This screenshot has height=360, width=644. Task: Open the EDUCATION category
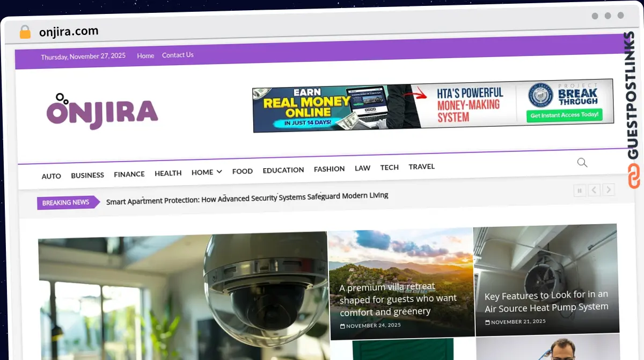[283, 170]
